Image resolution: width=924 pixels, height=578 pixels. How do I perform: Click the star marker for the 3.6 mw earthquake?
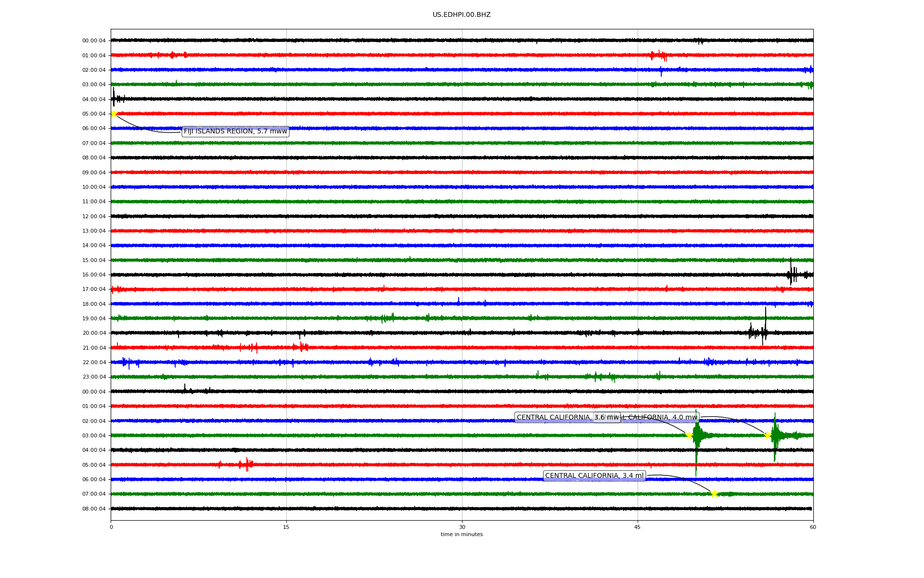coord(689,435)
